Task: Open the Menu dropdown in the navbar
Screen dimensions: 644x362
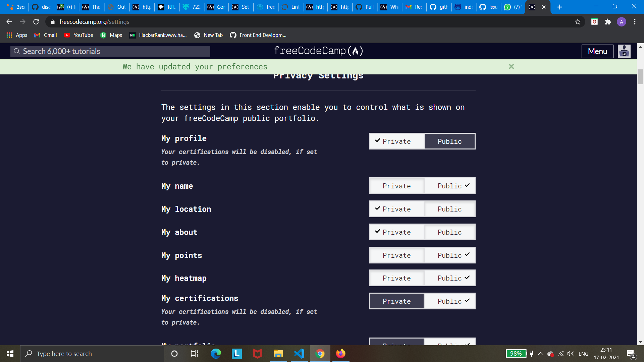Action: [x=597, y=51]
